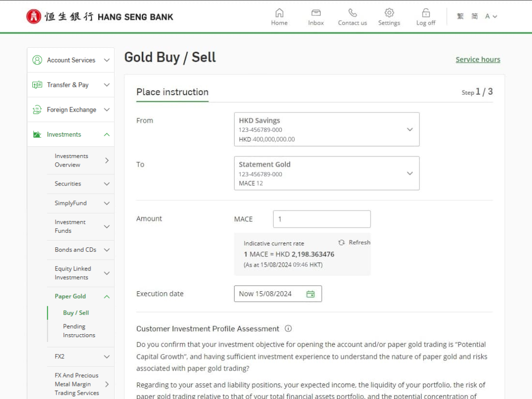
Task: Open the Home icon
Action: 279,16
